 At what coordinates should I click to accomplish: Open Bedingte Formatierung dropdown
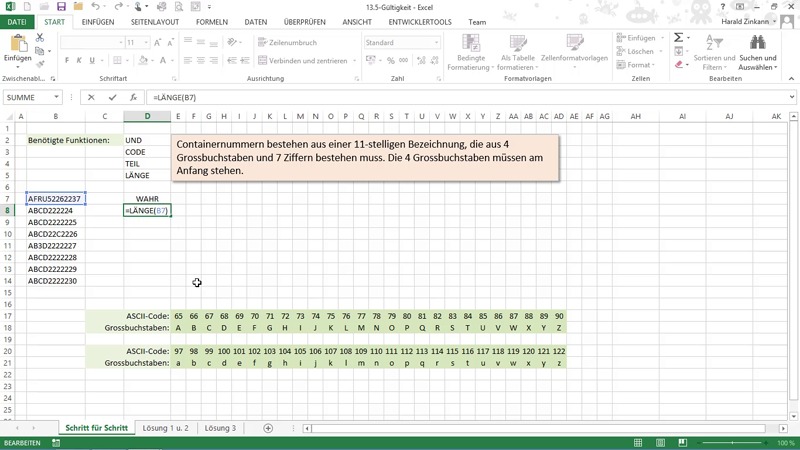click(470, 52)
